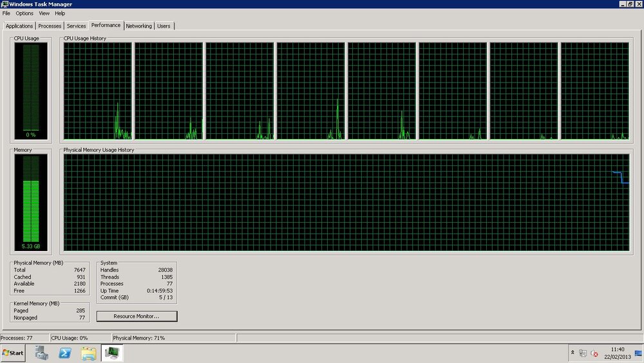Switch to the Users tab
Viewport: 644px width, 363px height.
(x=164, y=26)
